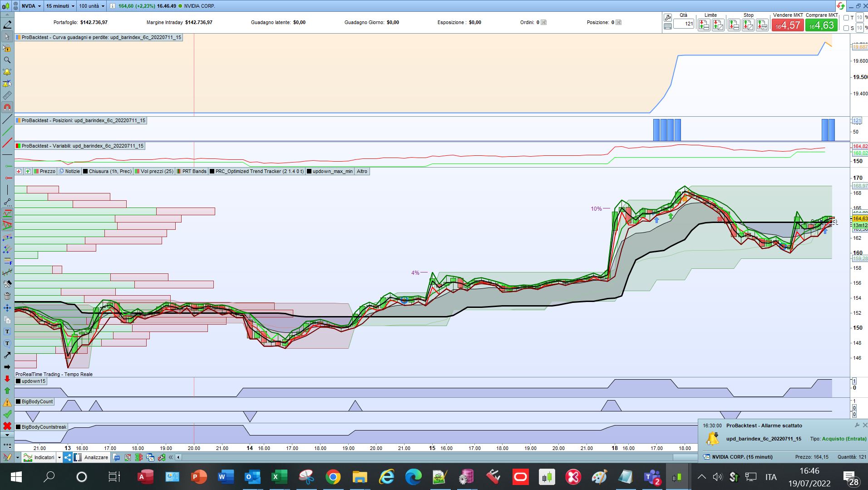Toggle the green up-arrow button beside Prezzo

tap(28, 171)
